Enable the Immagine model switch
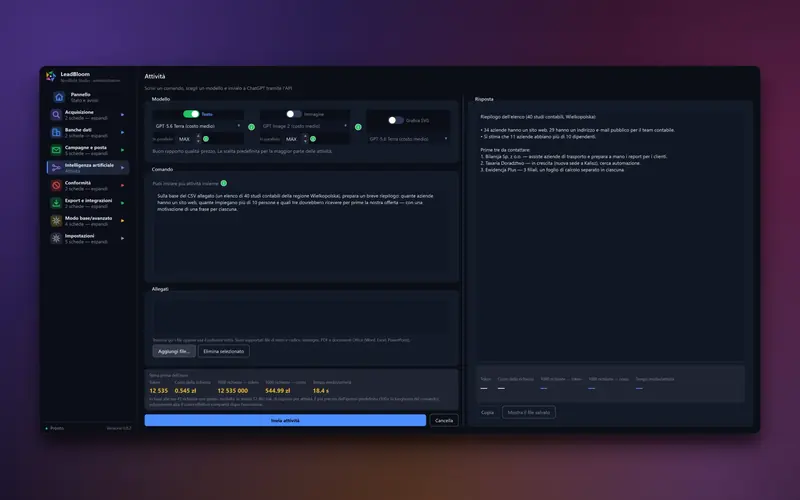 coord(293,114)
